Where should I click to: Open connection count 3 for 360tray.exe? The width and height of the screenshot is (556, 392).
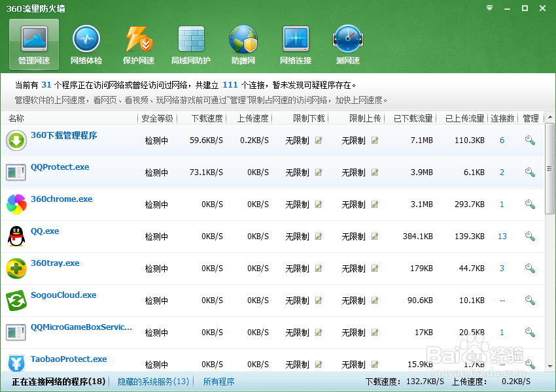(x=502, y=269)
